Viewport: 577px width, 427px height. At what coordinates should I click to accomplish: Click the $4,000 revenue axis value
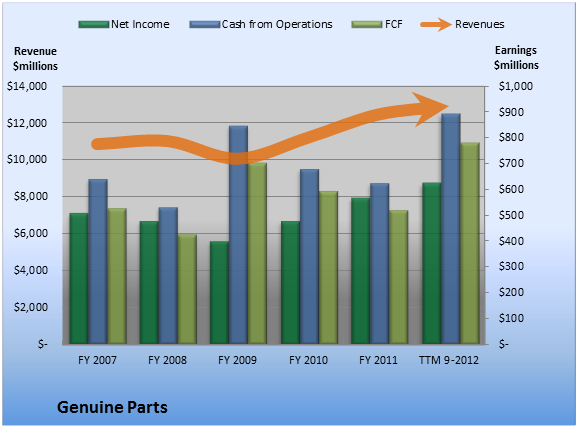point(31,271)
